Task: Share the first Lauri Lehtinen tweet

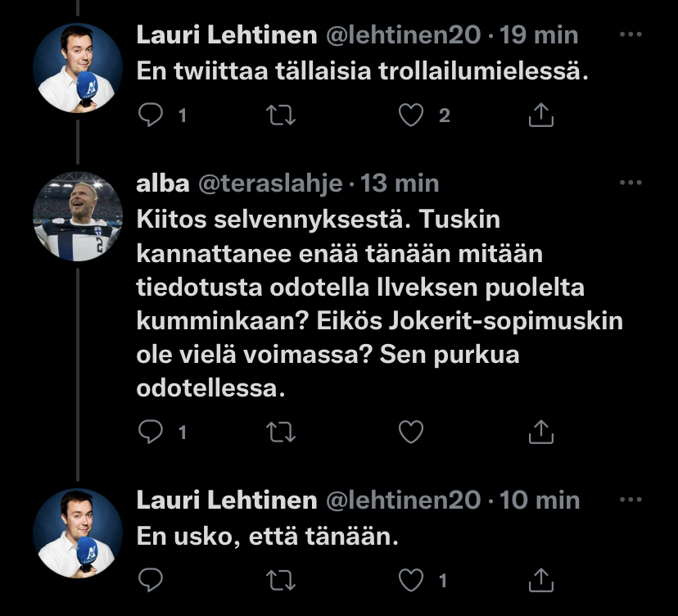Action: click(540, 115)
